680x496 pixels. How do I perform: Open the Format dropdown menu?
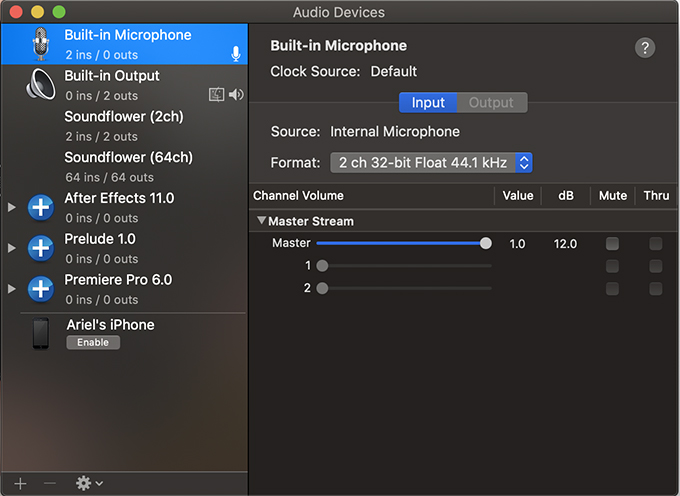pyautogui.click(x=431, y=163)
